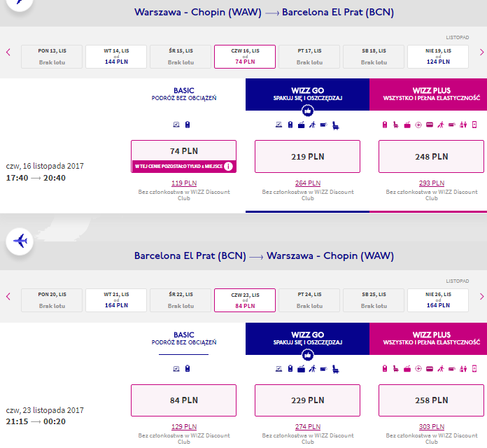Click 264 PLN non-member price link
The image size is (487, 448).
(x=308, y=183)
